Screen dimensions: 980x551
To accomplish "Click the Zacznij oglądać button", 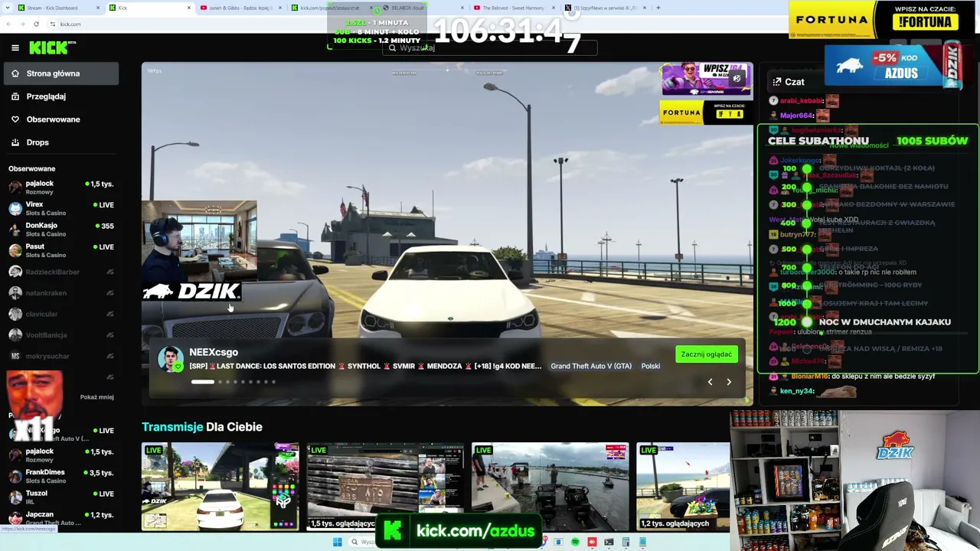I will (707, 354).
